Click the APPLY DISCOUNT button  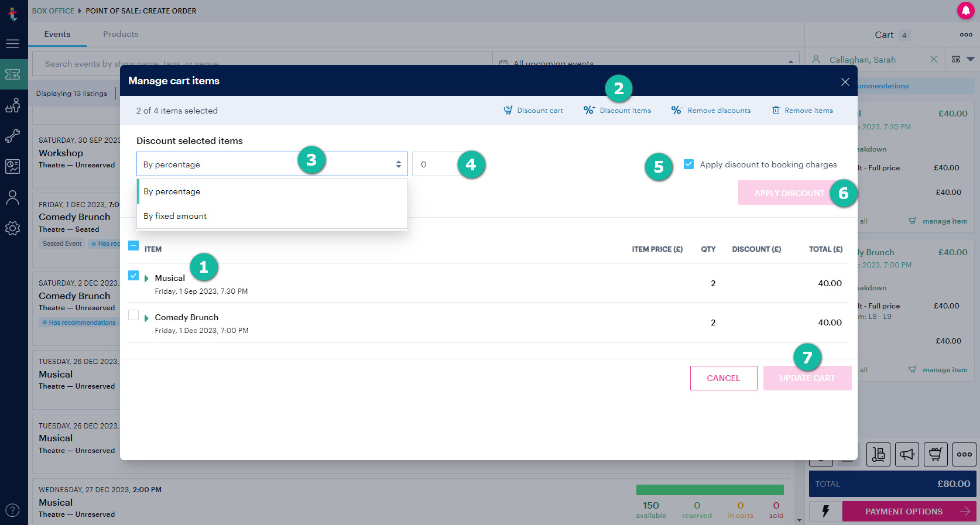(789, 193)
